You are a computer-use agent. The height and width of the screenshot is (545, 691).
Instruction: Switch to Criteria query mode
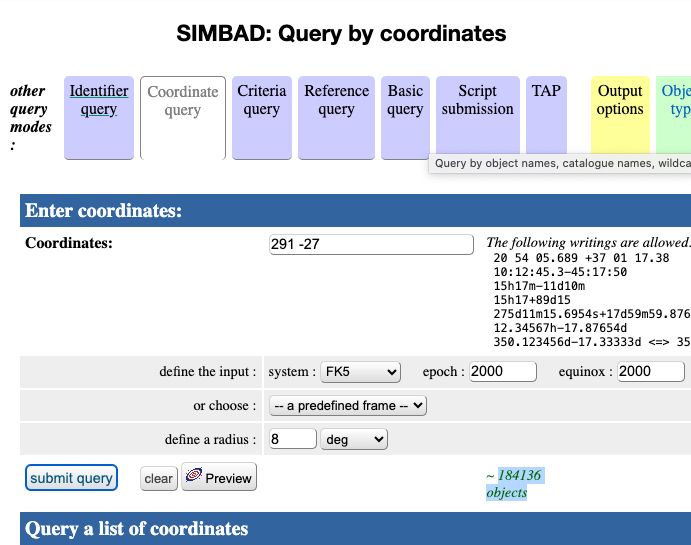click(x=262, y=118)
